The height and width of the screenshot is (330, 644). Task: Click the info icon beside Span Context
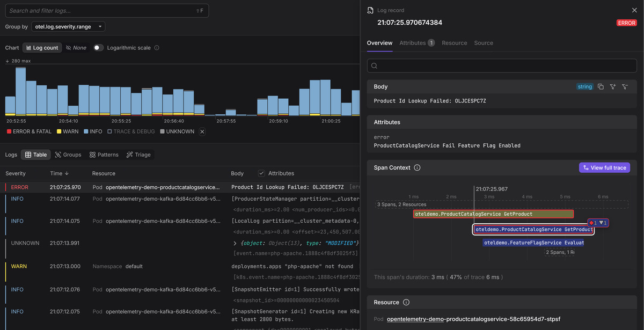pyautogui.click(x=418, y=168)
